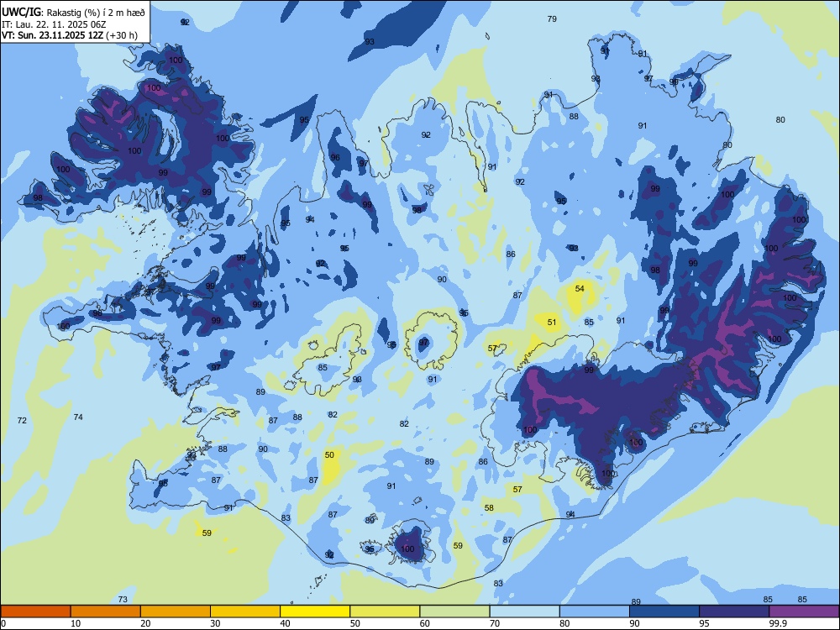Click the legend scale label '80'
Screen dimensions: 840x630
pyautogui.click(x=565, y=623)
